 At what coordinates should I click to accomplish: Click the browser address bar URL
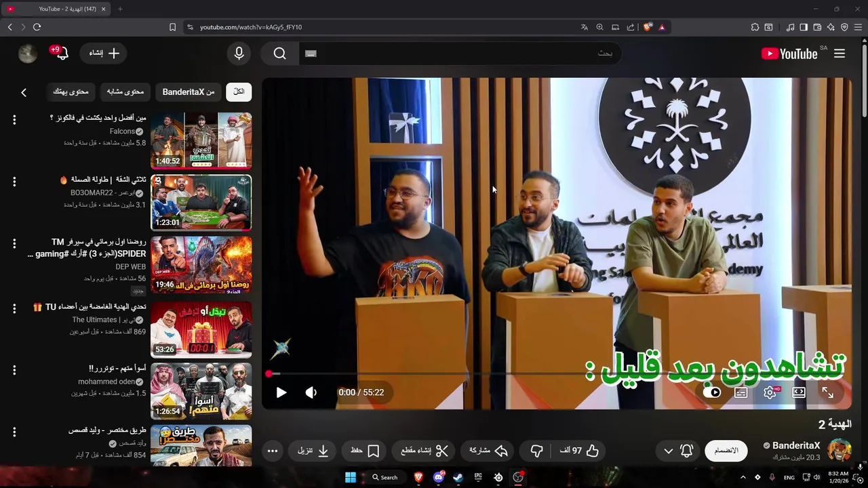pyautogui.click(x=251, y=27)
